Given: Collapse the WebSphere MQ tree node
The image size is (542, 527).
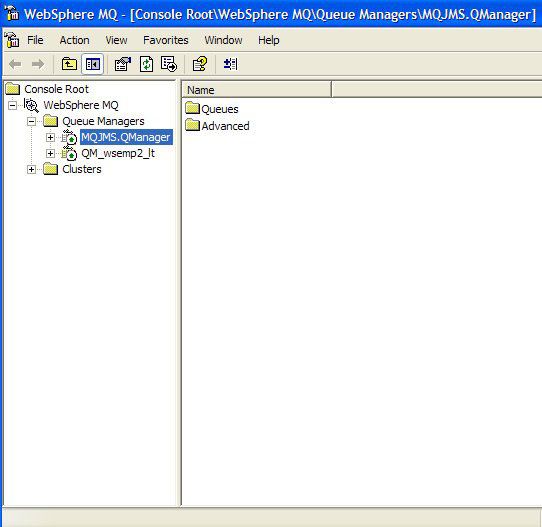Looking at the screenshot, I should coord(12,105).
